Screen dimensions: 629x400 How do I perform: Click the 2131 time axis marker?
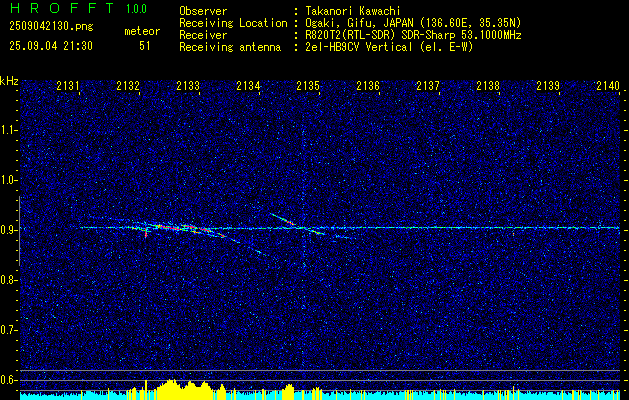[68, 85]
